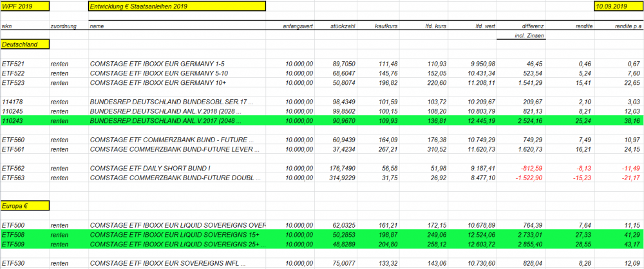Select the yellow WPF 2019 cell
Image resolution: width=644 pixels, height=269 pixels.
tap(24, 6)
